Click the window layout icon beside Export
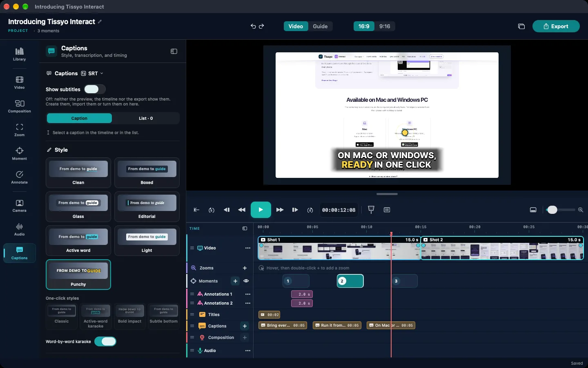This screenshot has width=588, height=368. (x=521, y=26)
